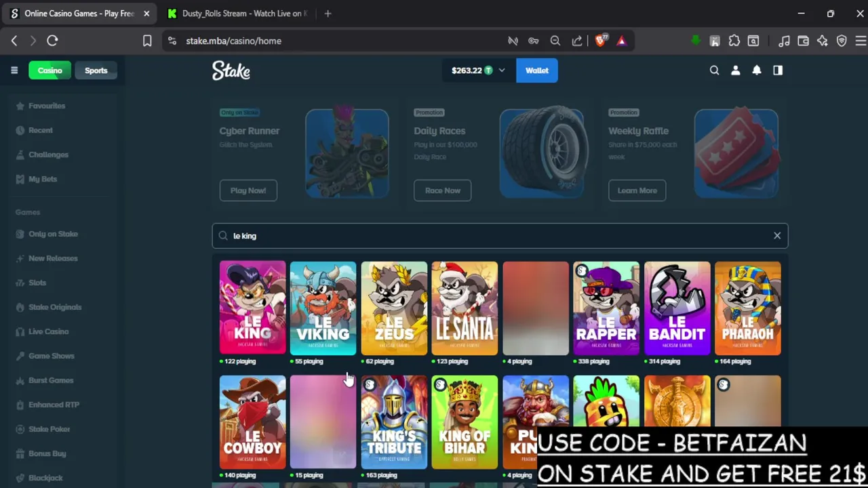Expand the $263.22 balance dropdown

click(502, 70)
